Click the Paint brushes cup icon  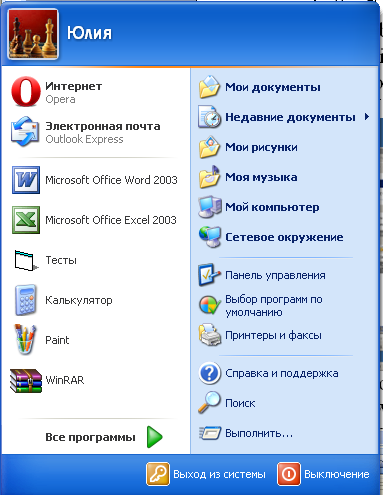click(25, 339)
